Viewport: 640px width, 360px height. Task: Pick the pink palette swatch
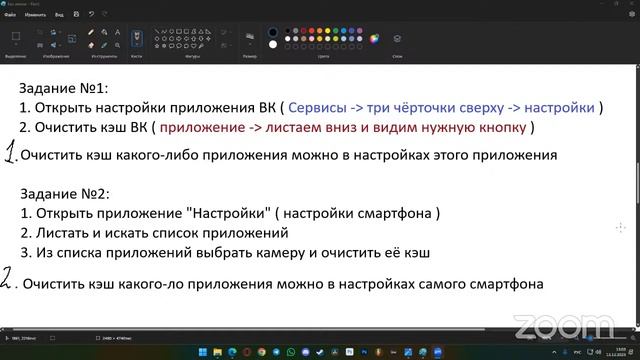(x=311, y=39)
